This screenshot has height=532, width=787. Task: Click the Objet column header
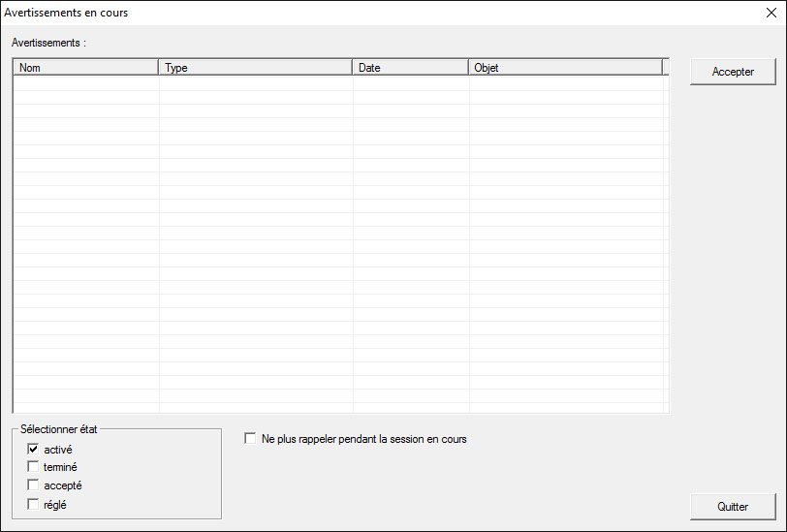(565, 68)
